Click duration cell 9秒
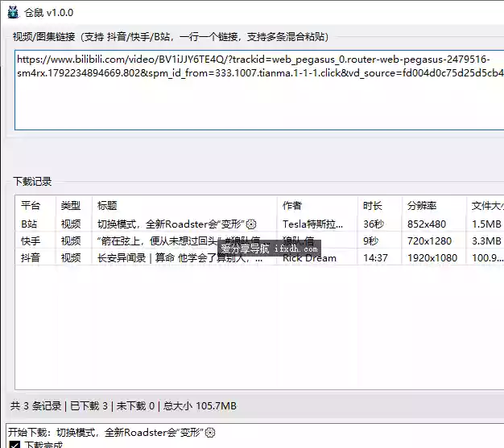The height and width of the screenshot is (448, 504). [371, 240]
